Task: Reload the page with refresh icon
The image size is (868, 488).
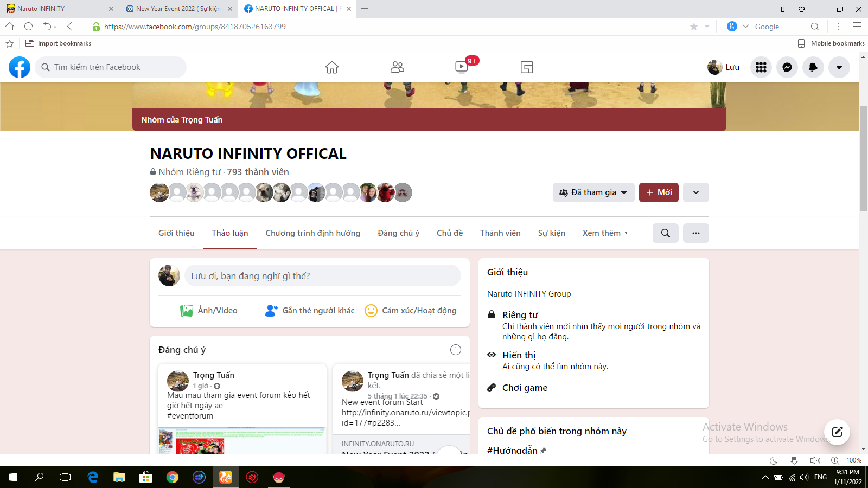Action: (29, 27)
